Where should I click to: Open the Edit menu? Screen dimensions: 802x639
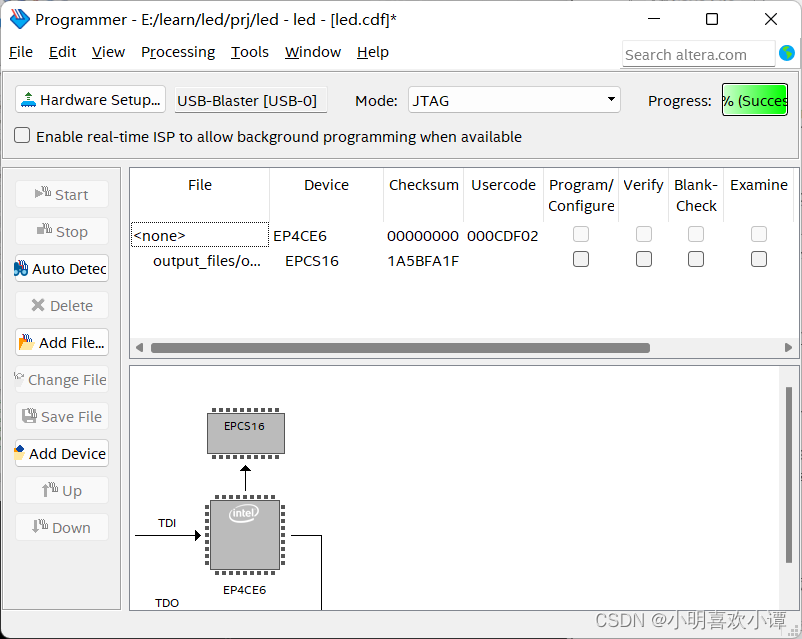coord(62,52)
